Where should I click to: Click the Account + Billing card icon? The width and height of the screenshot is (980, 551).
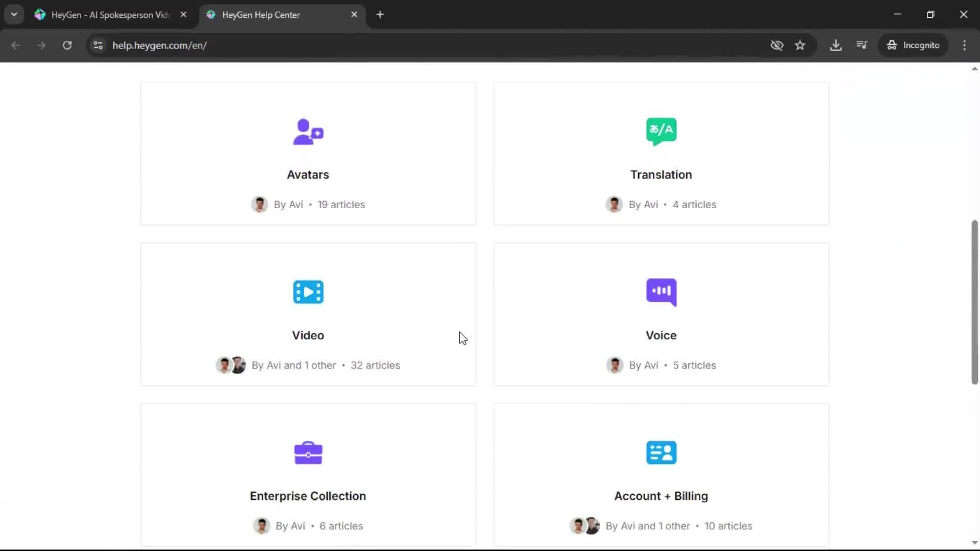tap(661, 453)
